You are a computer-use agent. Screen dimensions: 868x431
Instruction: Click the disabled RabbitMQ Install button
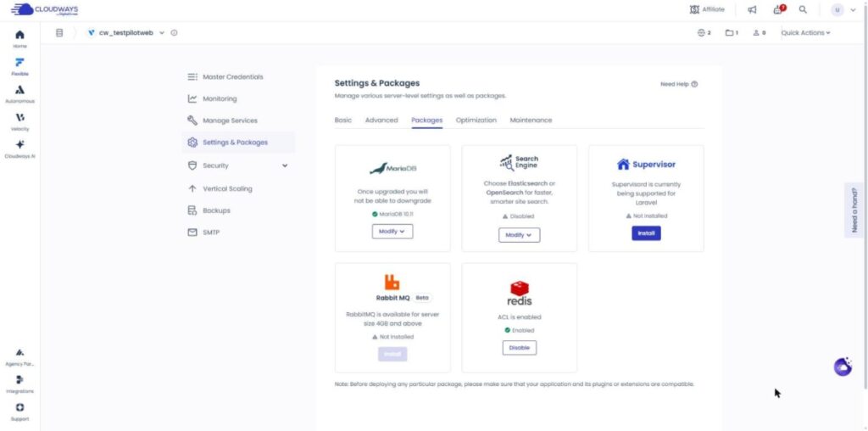click(392, 354)
